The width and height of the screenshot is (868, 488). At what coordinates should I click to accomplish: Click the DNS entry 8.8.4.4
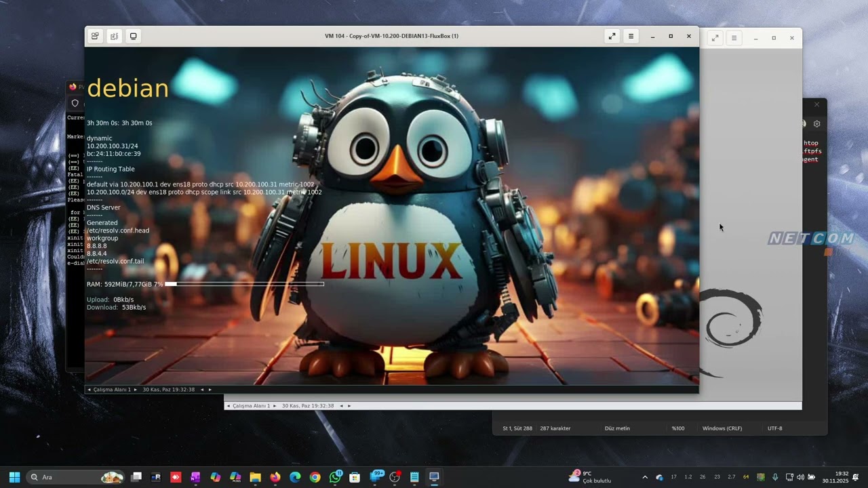pos(97,253)
